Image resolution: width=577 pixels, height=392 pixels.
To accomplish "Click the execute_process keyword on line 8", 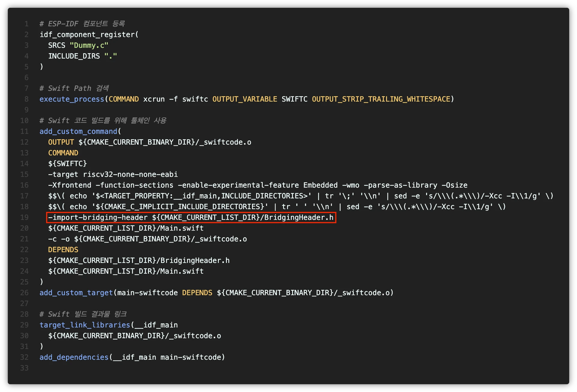I will pos(71,99).
